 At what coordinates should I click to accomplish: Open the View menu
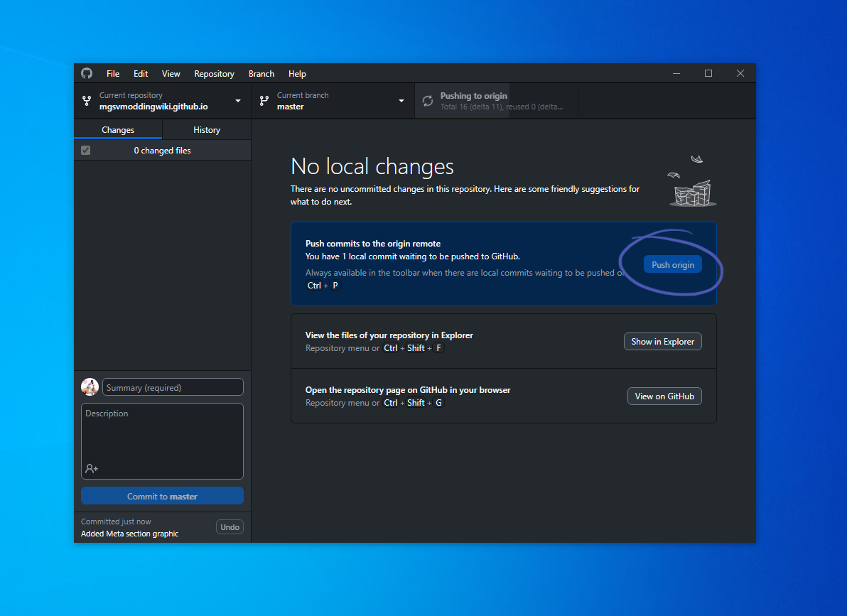click(171, 73)
